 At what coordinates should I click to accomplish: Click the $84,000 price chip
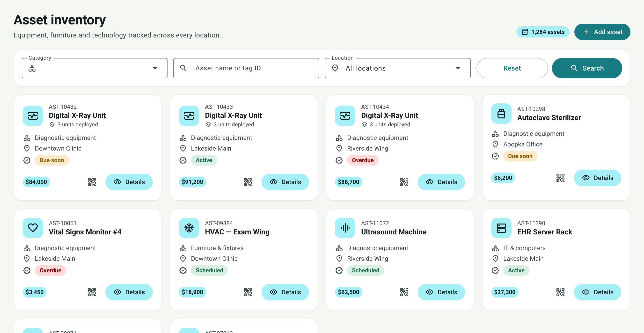36,182
